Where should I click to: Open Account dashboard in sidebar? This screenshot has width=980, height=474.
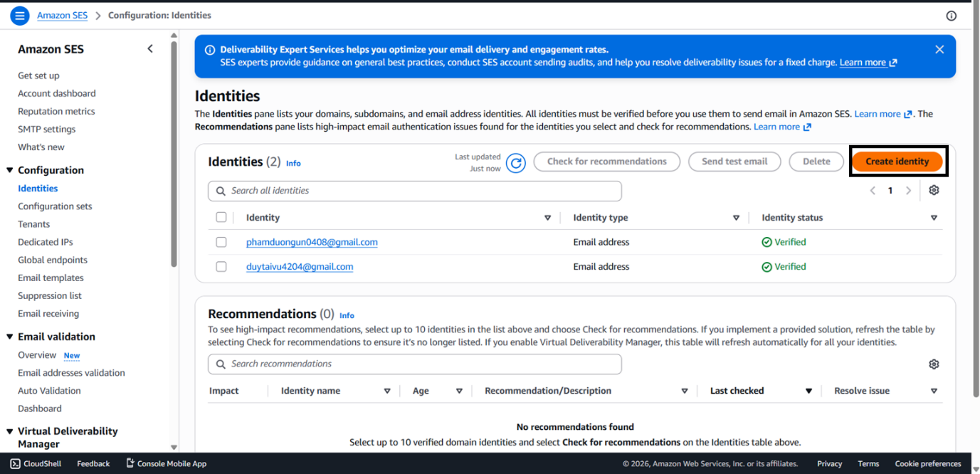pos(57,93)
